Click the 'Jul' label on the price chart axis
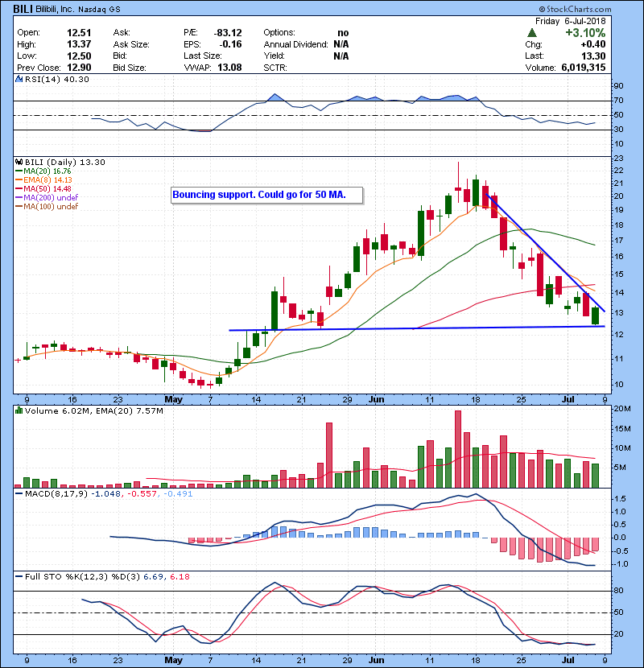644x668 pixels. pos(568,400)
